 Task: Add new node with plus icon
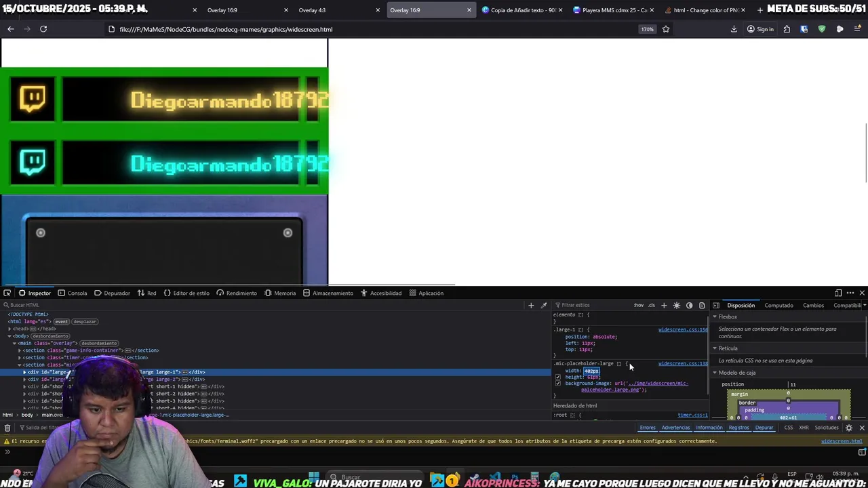(531, 305)
